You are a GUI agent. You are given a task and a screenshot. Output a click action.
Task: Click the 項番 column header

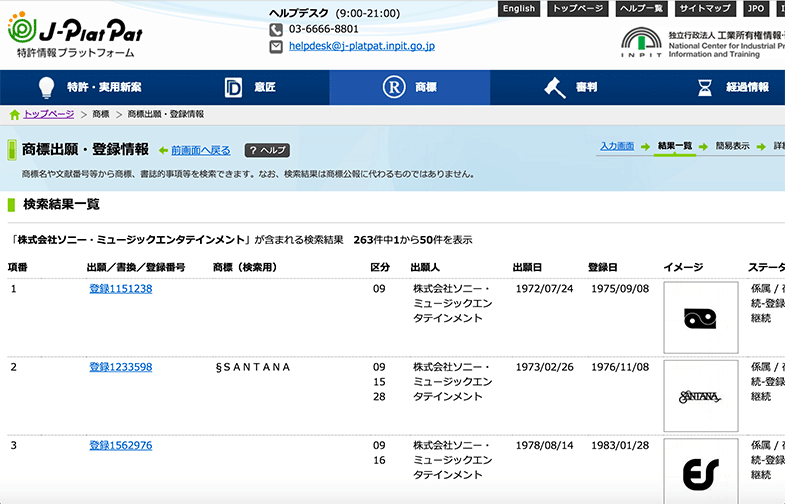pyautogui.click(x=18, y=267)
